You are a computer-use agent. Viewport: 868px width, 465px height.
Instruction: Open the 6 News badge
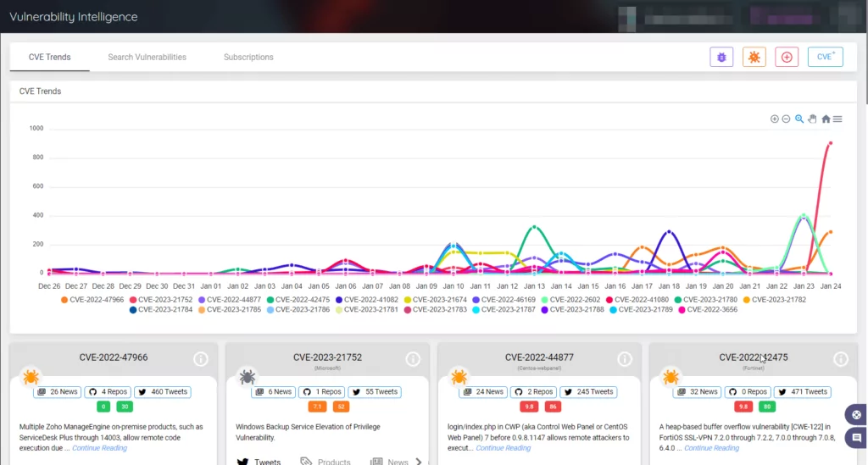pyautogui.click(x=274, y=392)
